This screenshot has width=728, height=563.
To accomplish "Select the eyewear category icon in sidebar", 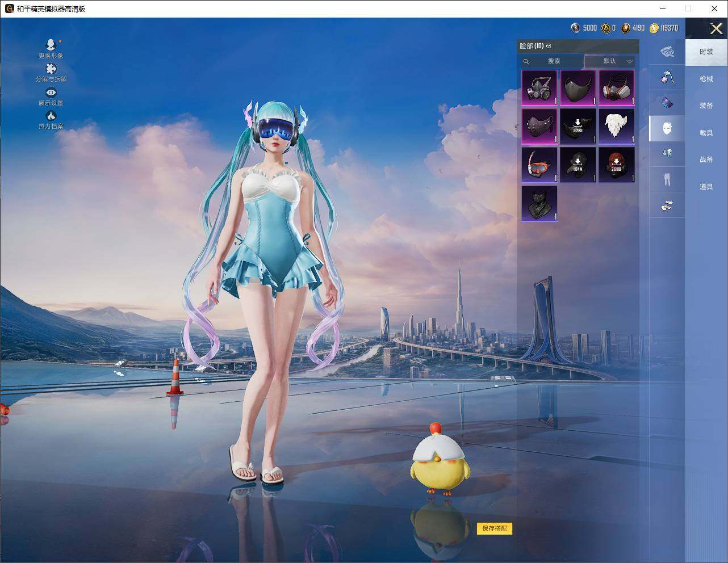I will (x=667, y=102).
